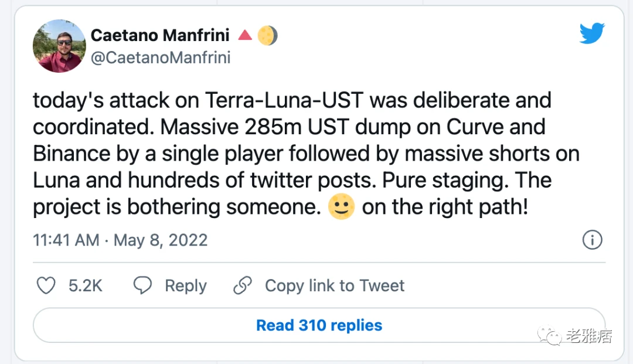633x364 pixels.
Task: Open the tweet info circle icon
Action: click(592, 240)
